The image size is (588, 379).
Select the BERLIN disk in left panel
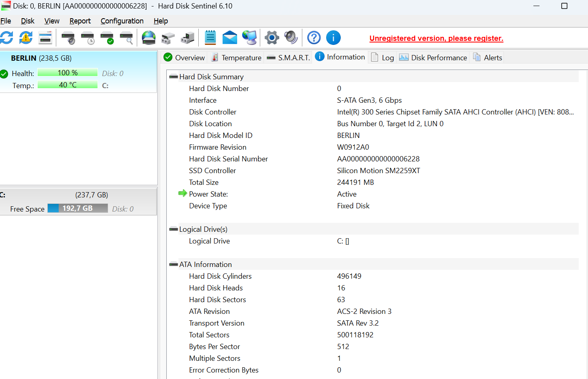click(41, 58)
